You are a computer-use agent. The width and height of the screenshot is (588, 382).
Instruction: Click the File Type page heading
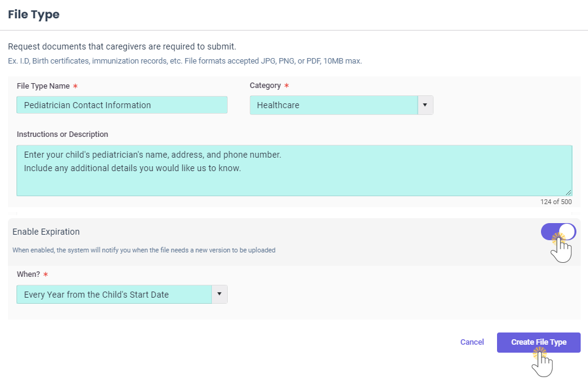tap(34, 14)
